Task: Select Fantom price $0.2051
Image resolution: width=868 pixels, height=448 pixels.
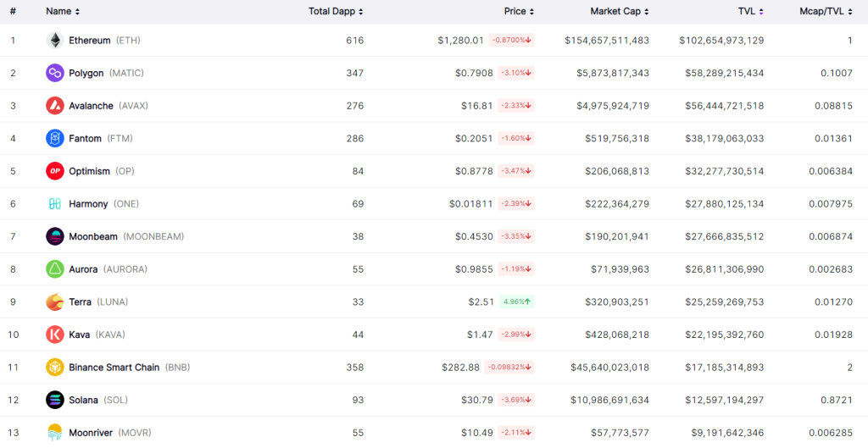Action: (474, 138)
